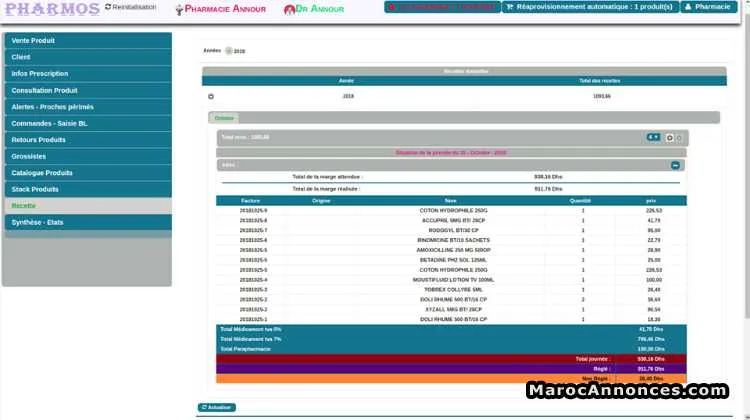The height and width of the screenshot is (420, 750).
Task: Click the Origine column header
Action: click(x=321, y=201)
